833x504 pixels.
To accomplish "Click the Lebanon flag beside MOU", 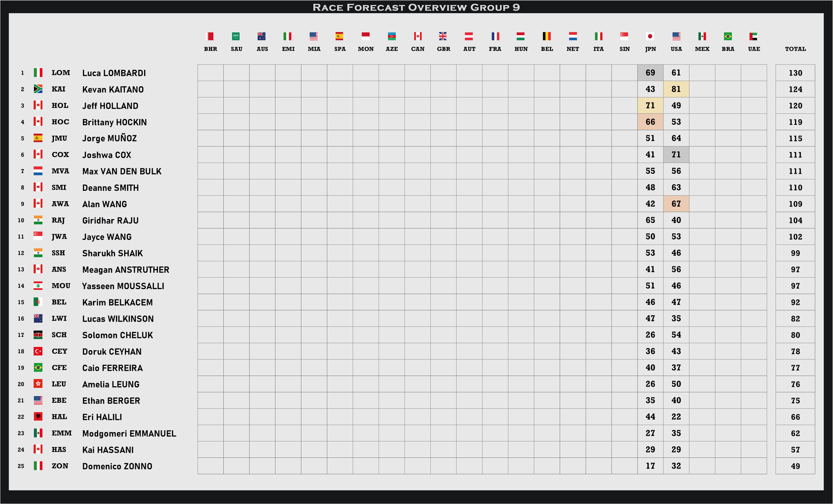I will click(38, 286).
